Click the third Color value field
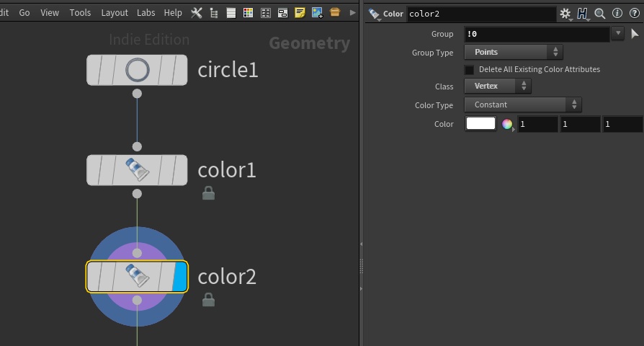644x346 pixels. click(x=622, y=124)
